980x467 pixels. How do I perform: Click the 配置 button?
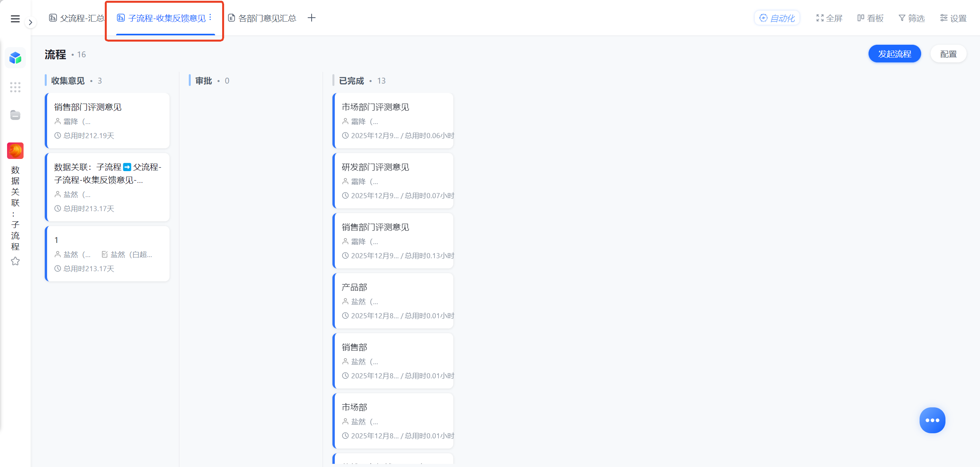tap(948, 54)
